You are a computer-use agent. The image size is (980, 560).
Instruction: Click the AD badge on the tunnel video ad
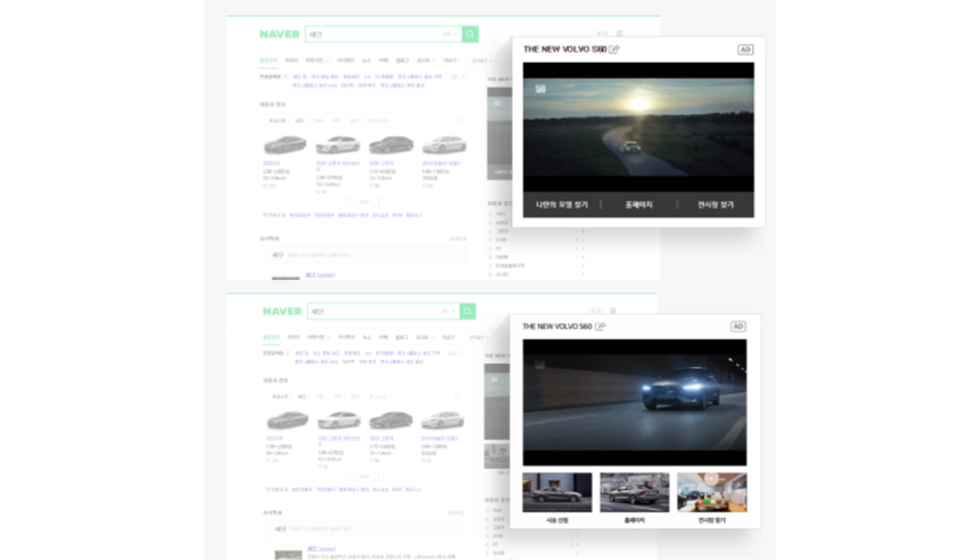coord(738,327)
